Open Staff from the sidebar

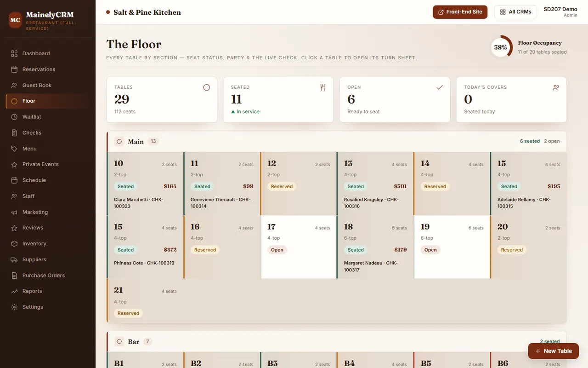point(48,196)
